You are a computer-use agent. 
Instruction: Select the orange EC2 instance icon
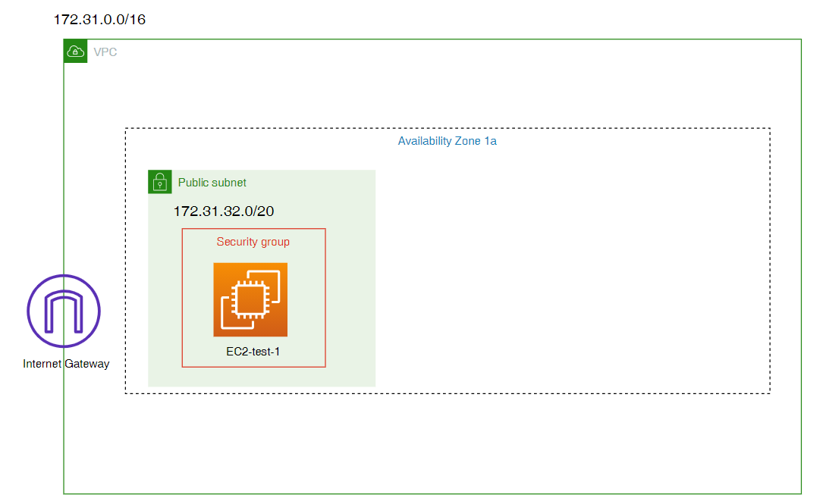tap(250, 299)
